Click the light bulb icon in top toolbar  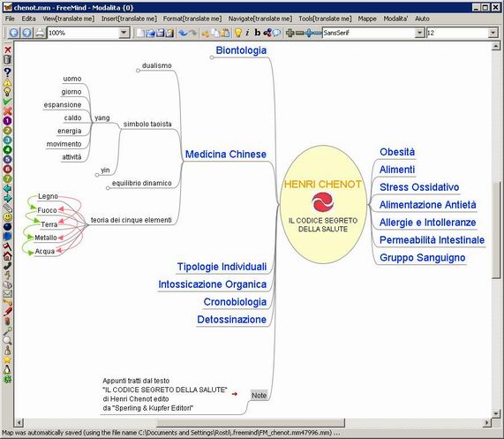point(237,33)
